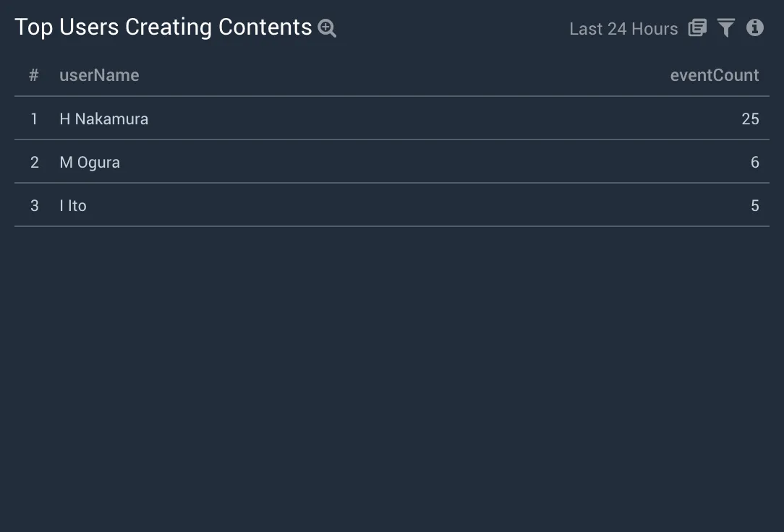This screenshot has height=532, width=784.
Task: Show panel details with the info icon
Action: click(x=755, y=27)
